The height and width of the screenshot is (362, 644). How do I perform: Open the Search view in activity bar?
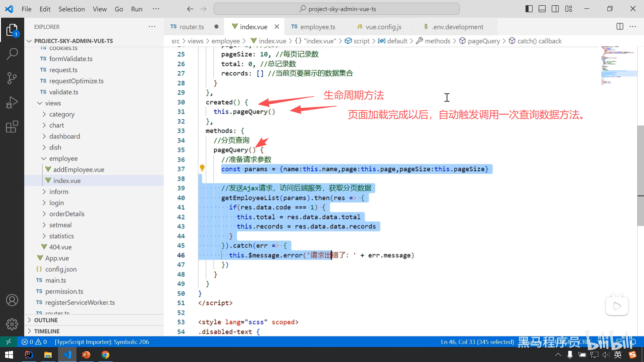[x=12, y=54]
